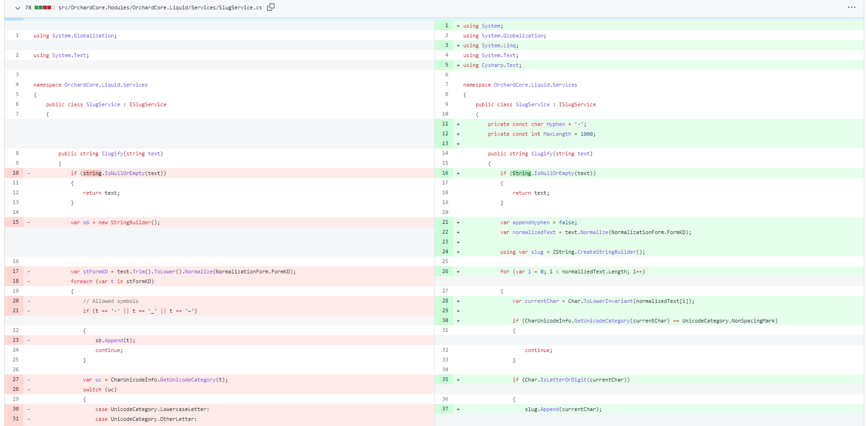The height and width of the screenshot is (426, 868).
Task: Click removed line 'if (string.IsNullOrEmpty(text))'
Action: pyautogui.click(x=118, y=173)
